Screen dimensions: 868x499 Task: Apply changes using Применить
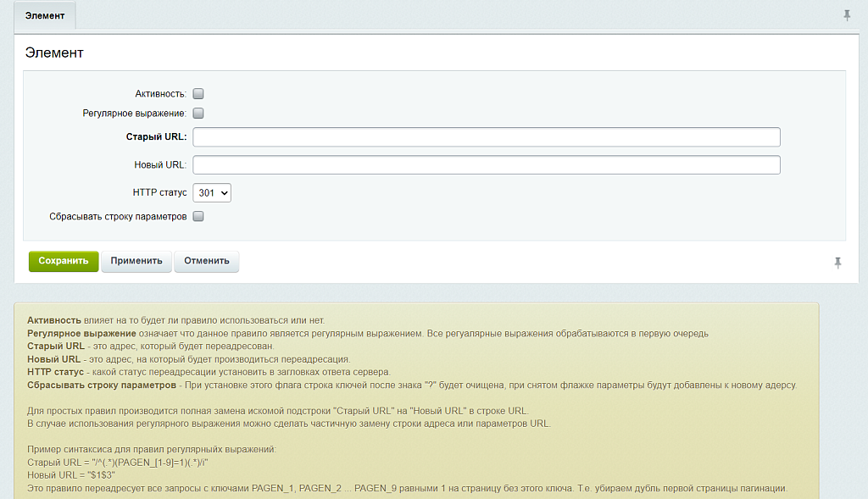coord(136,261)
